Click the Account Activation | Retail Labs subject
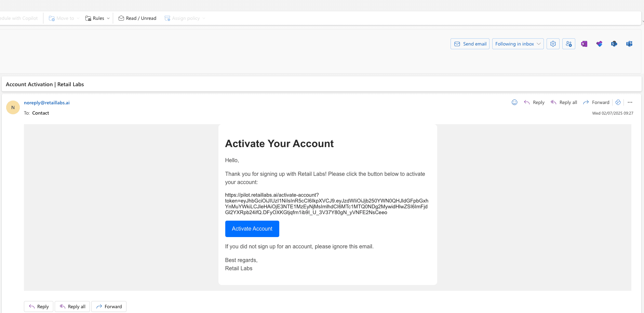The height and width of the screenshot is (313, 644). [45, 84]
